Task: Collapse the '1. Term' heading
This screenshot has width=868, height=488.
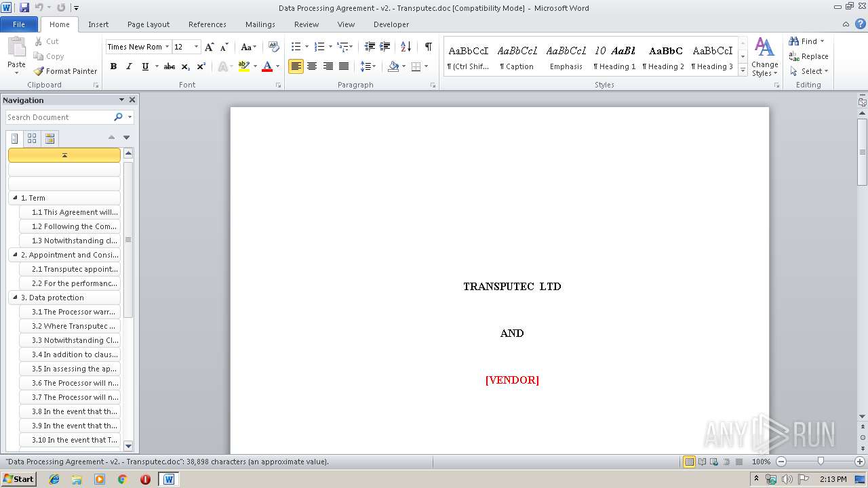Action: [x=15, y=198]
